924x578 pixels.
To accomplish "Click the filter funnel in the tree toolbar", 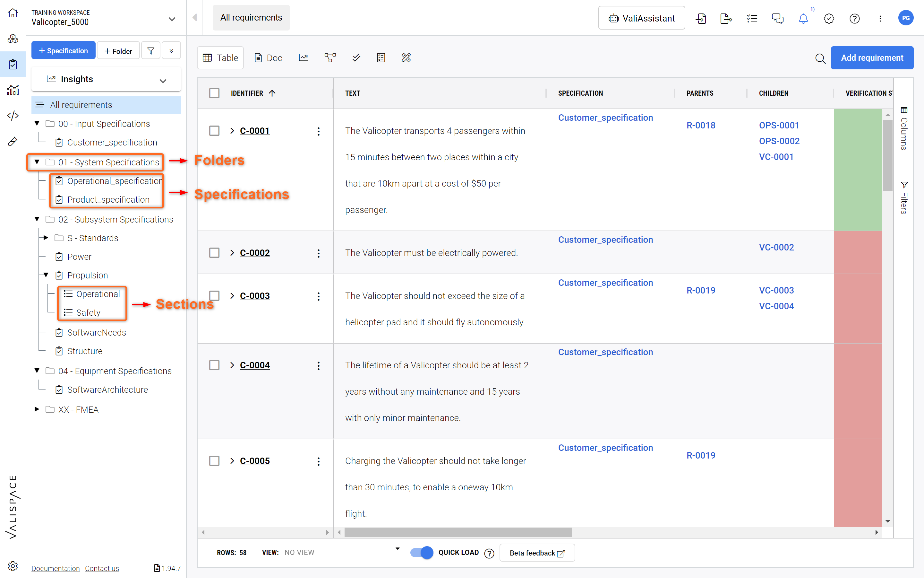I will (151, 50).
